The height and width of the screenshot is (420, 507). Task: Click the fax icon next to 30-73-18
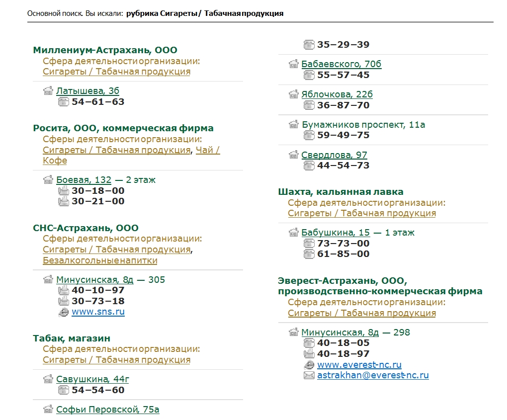pyautogui.click(x=64, y=301)
